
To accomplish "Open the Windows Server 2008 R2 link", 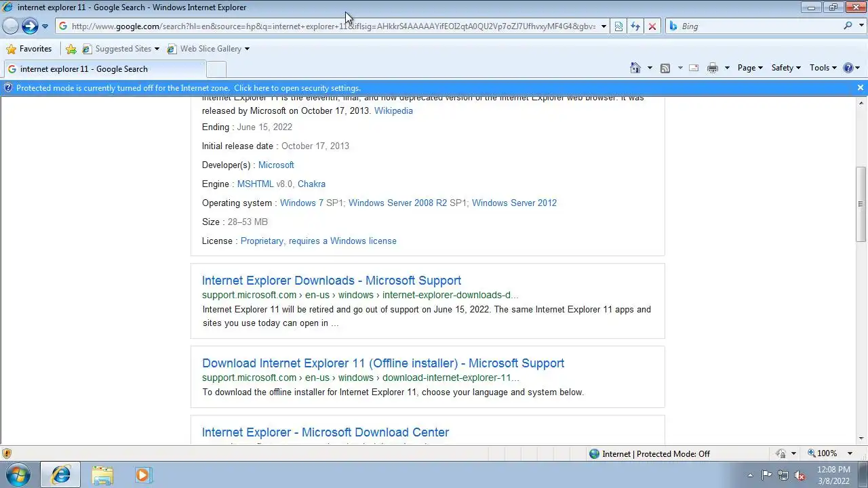I will coord(397,203).
